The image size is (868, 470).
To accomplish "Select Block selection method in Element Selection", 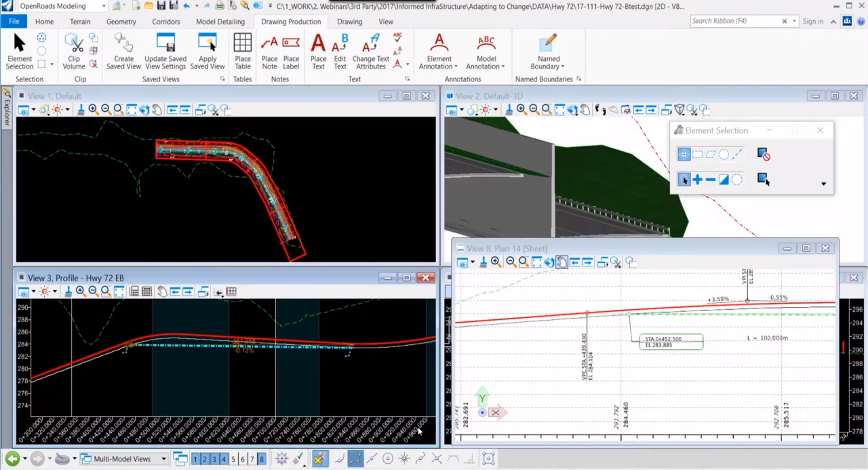I will (698, 155).
